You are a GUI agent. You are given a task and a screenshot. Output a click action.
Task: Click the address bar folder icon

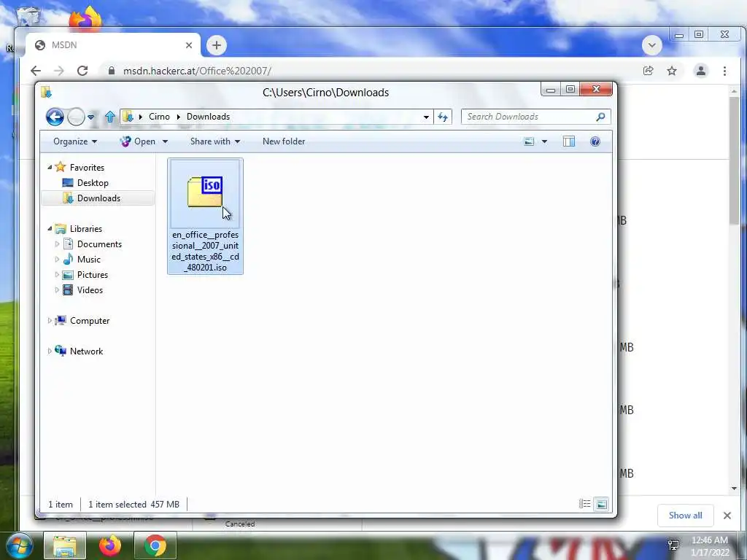[128, 117]
